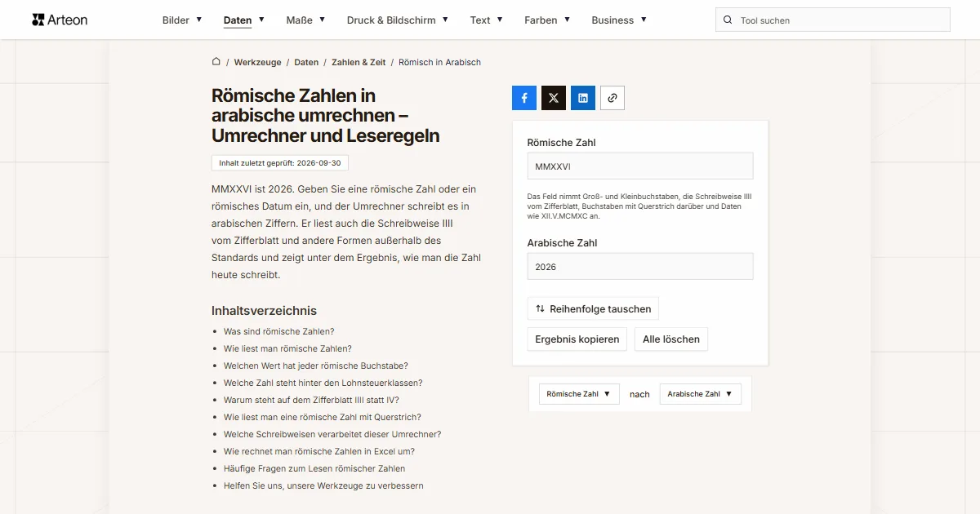The width and height of the screenshot is (980, 514).
Task: Jump to Welchen Wert hat jeder römische Buchstabe?
Action: click(x=316, y=366)
